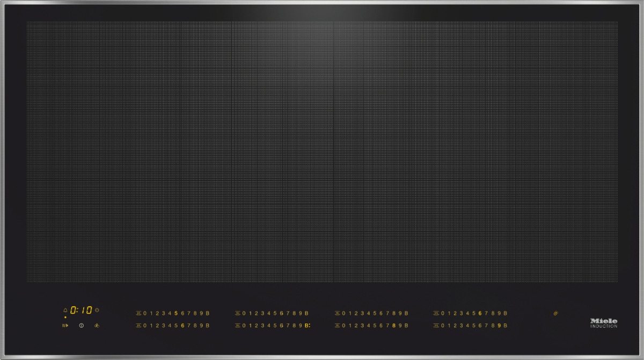Tap the minute minder bell icon

point(65,311)
